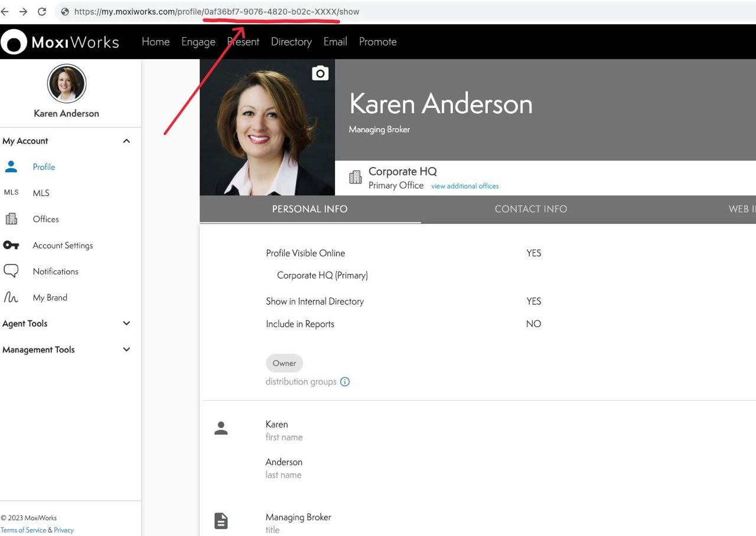
Task: Click the My Brand signature icon
Action: tap(11, 298)
